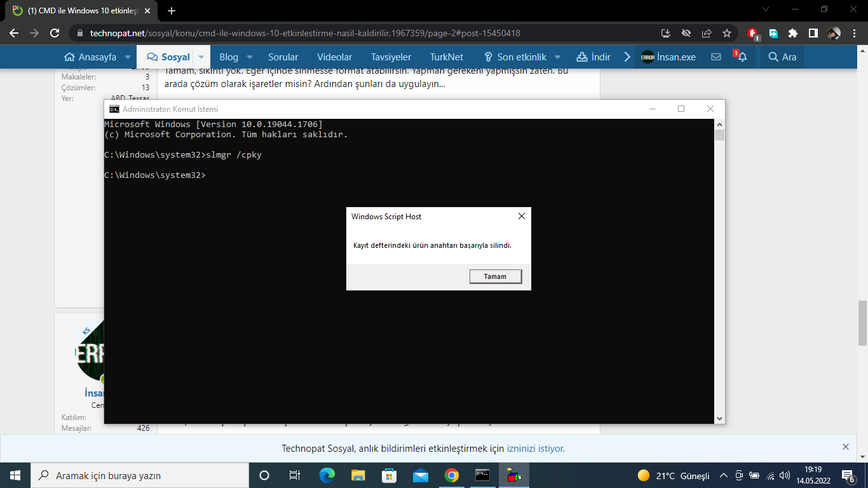
Task: Expand the Son etkinlik dropdown arrow
Action: pos(558,57)
